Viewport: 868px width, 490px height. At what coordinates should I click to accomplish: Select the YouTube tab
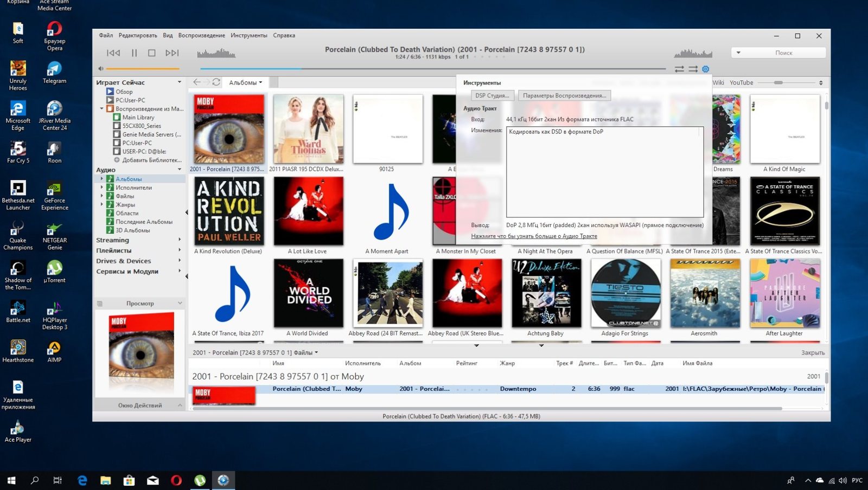(741, 82)
